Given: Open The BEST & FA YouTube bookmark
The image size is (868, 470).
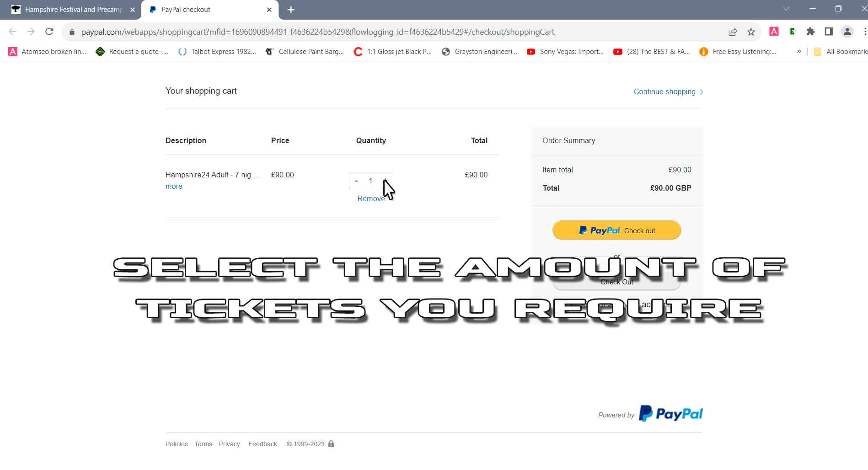Looking at the screenshot, I should (652, 52).
